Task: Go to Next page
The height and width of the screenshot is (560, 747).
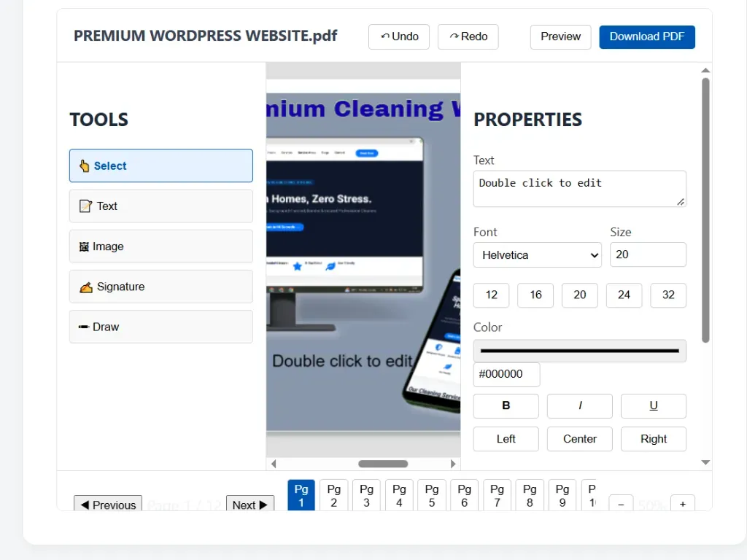Action: point(250,504)
